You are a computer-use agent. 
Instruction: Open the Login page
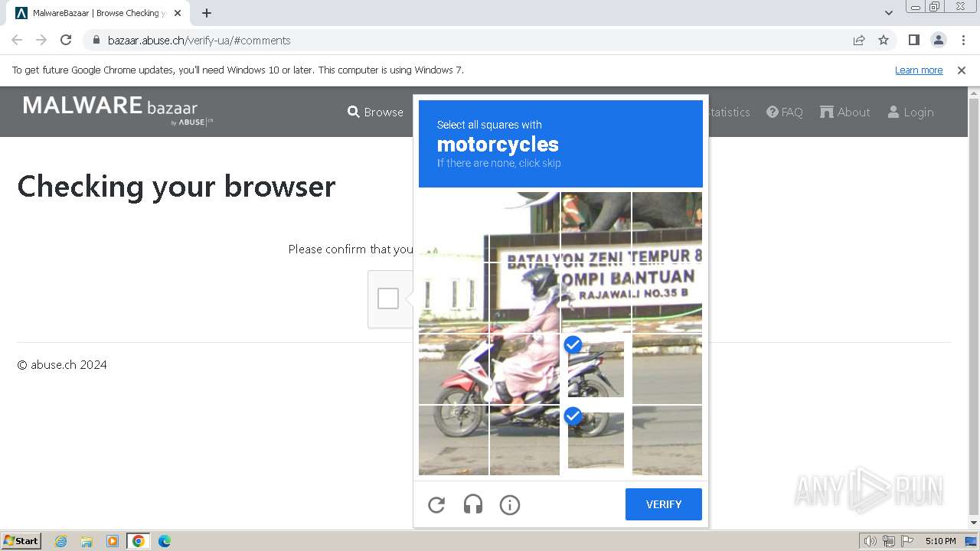910,112
